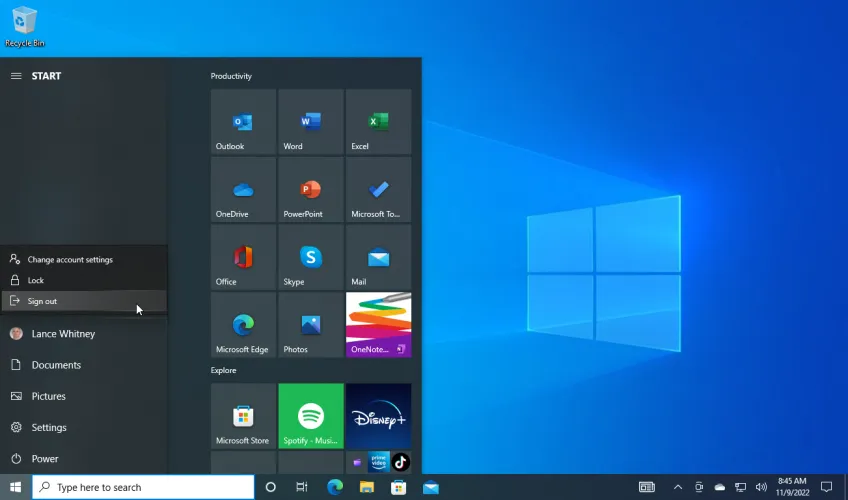848x500 pixels.
Task: Select Sign out from account menu
Action: click(x=42, y=301)
